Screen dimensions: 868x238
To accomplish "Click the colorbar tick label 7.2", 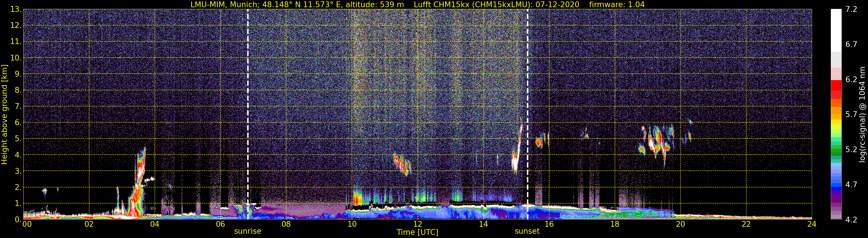I will click(x=851, y=9).
